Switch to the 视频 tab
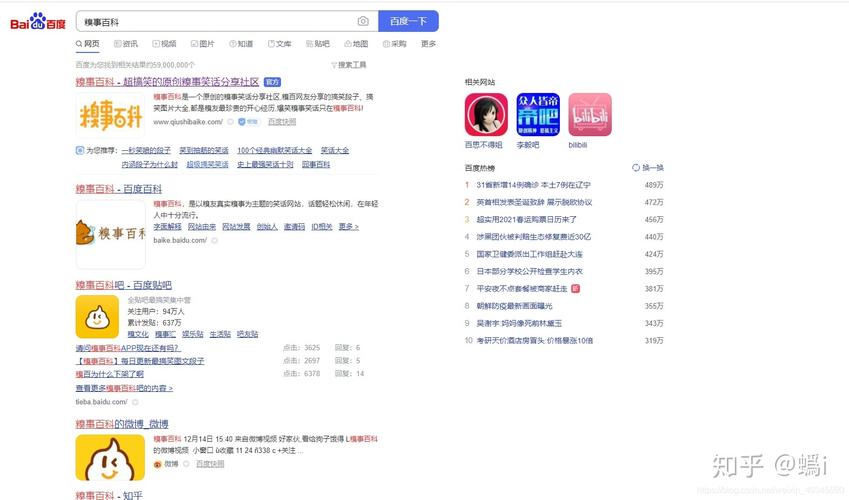Image resolution: width=849 pixels, height=500 pixels. [x=164, y=44]
